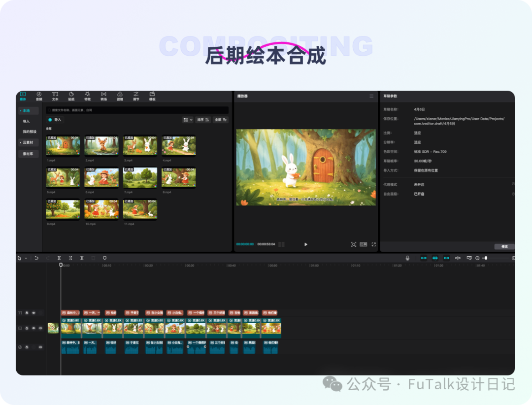Toggle main track magnet snapping
532x405 pixels.
[424, 258]
